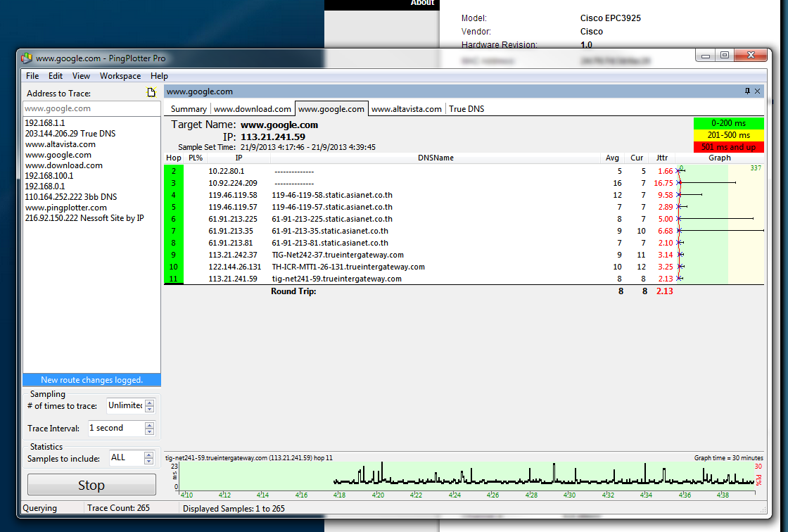Screen dimensions: 788x532
Task: Switch to the www.download.com tab
Action: pyautogui.click(x=253, y=109)
